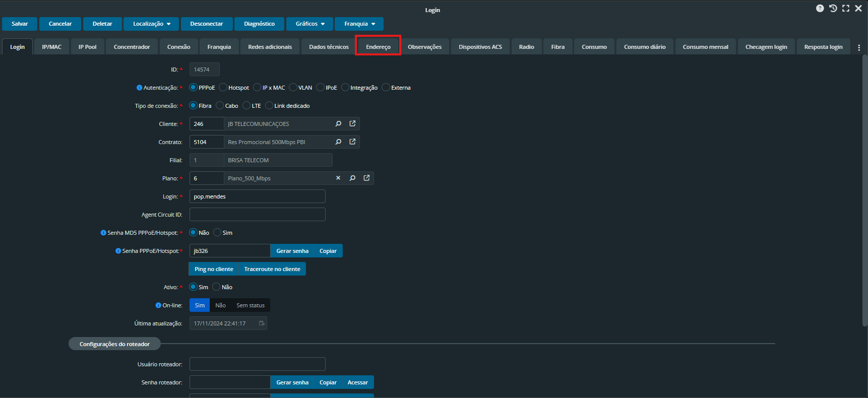Click the magnifier icon in the Contrato field
This screenshot has width=868, height=398.
338,142
